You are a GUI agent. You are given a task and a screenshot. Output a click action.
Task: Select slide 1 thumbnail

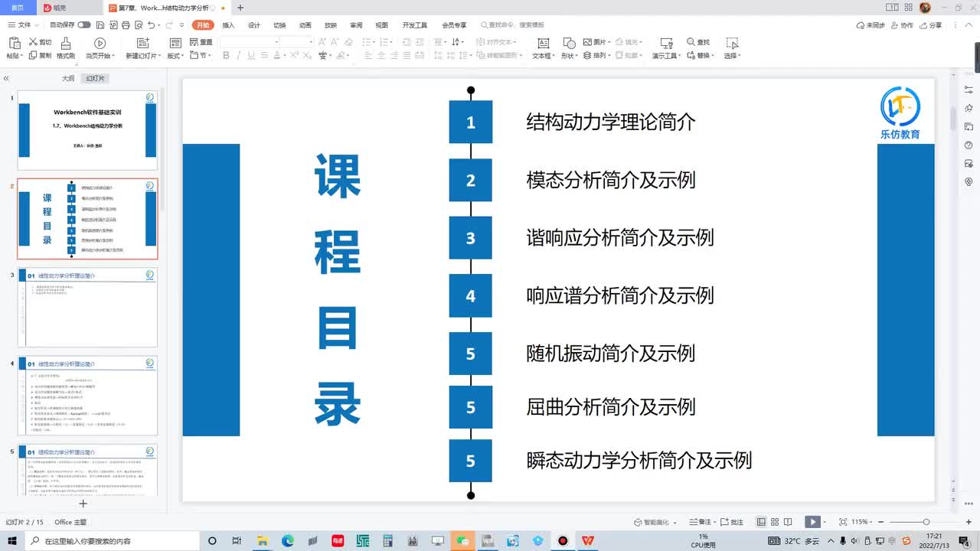pos(87,130)
